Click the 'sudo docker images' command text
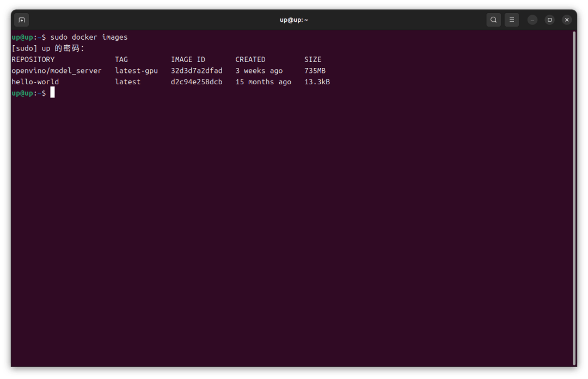This screenshot has height=379, width=588. [89, 37]
